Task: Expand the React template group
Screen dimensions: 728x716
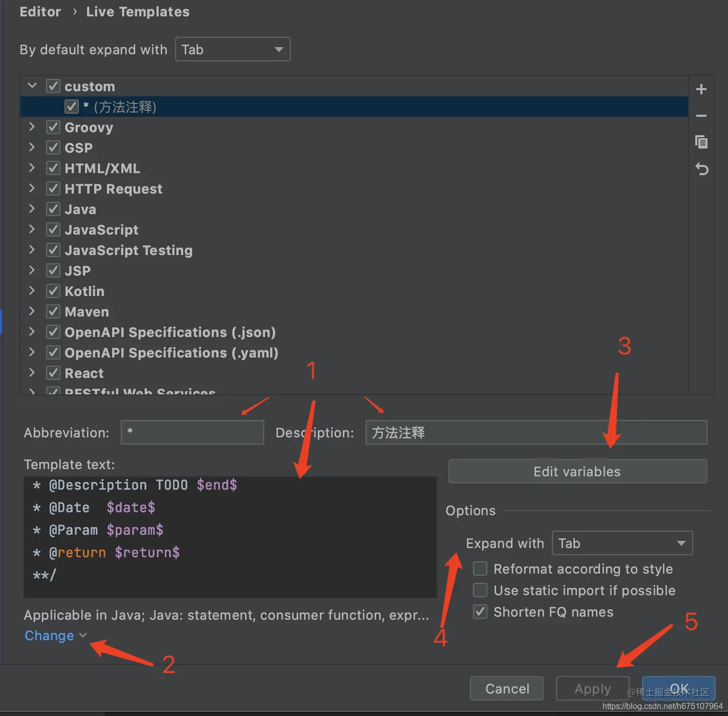Action: 32,372
